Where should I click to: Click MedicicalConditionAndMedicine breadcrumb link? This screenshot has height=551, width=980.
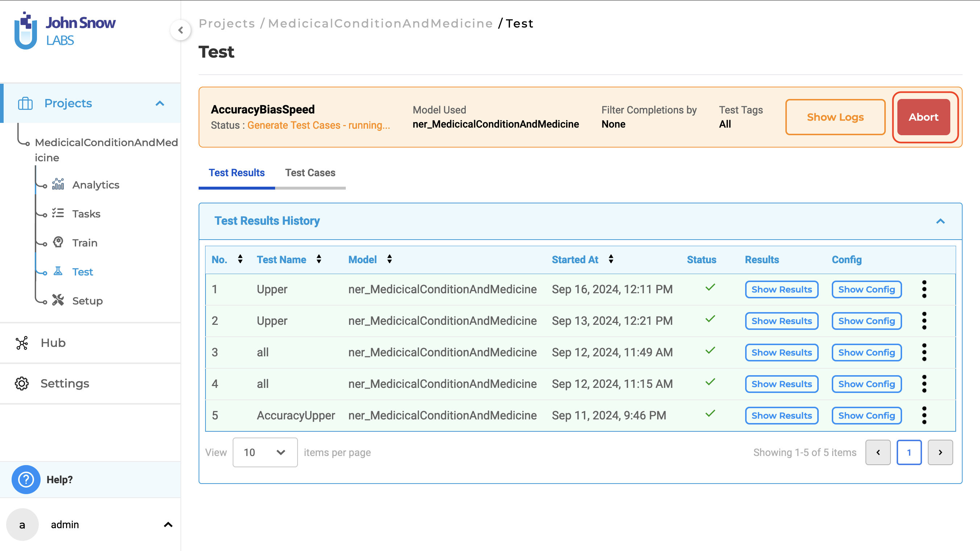(381, 24)
